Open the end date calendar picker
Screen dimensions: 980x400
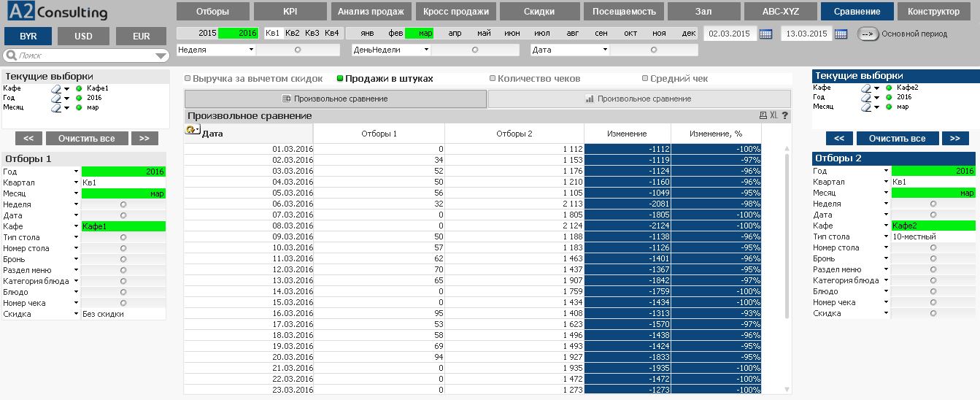tap(841, 34)
